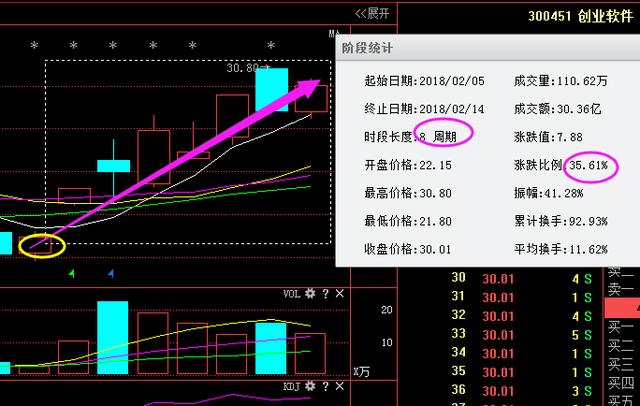This screenshot has height=406, width=640.
Task: Click the KDJ indicator label
Action: coord(292,386)
